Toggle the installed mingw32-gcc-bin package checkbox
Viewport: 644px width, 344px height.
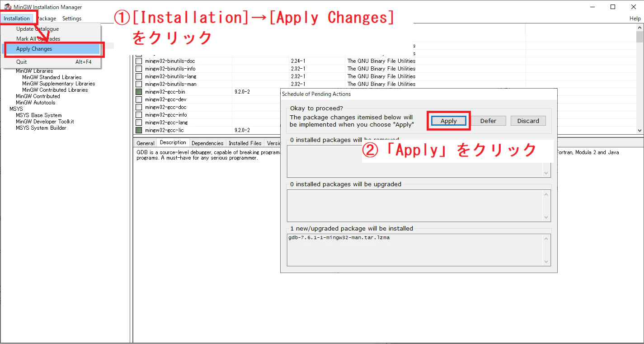click(139, 92)
